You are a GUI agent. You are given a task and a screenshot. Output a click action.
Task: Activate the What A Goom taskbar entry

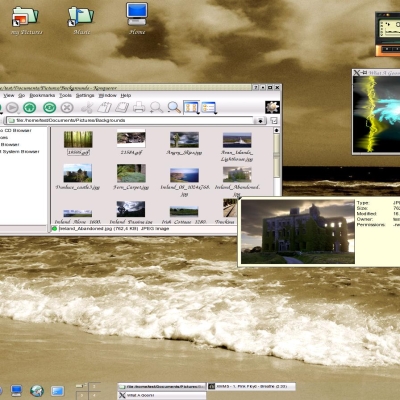click(x=162, y=395)
